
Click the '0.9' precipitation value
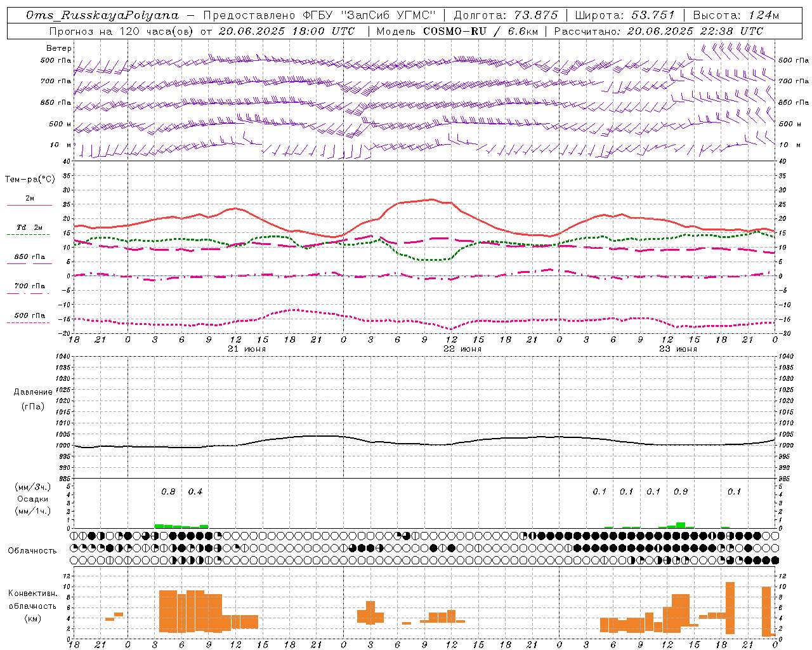pyautogui.click(x=681, y=492)
